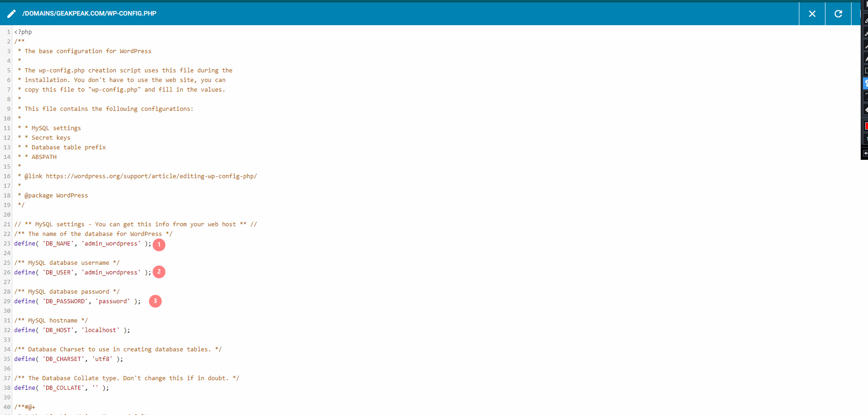Close the wp-config.php editor with the X

[x=812, y=14]
